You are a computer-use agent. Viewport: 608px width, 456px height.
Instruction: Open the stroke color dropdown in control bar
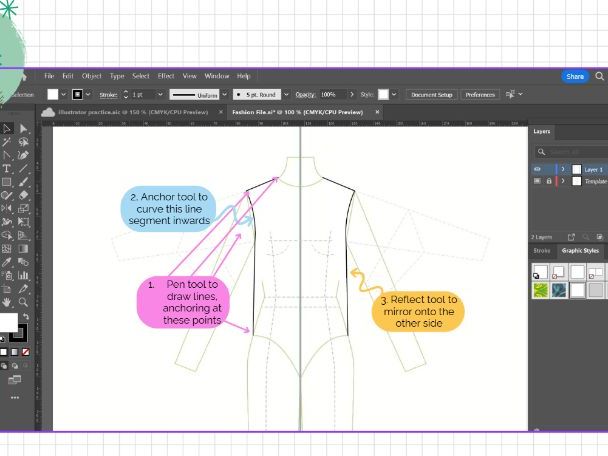click(88, 94)
